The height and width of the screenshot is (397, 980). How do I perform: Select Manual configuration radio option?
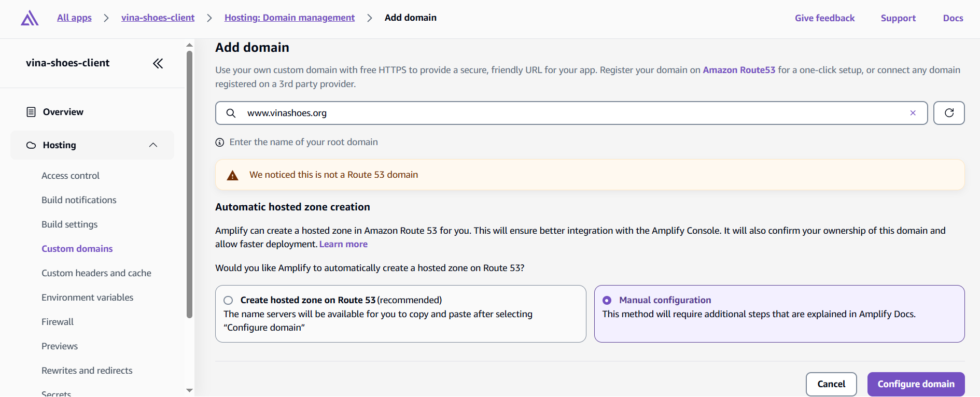coord(607,301)
